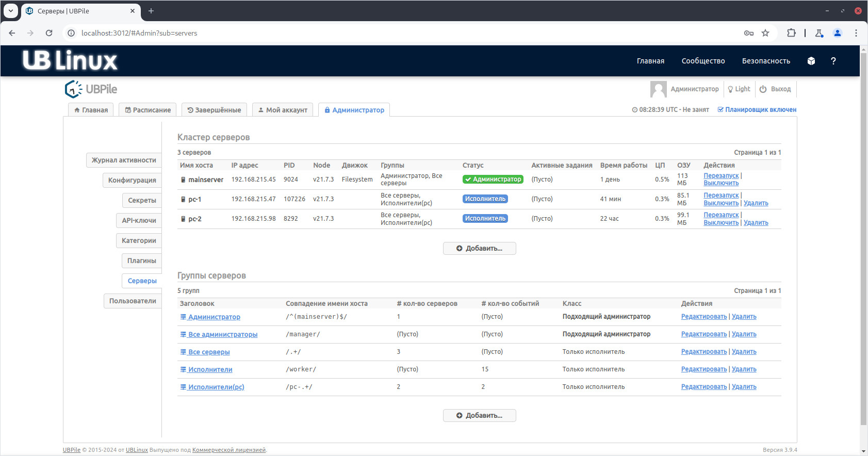This screenshot has height=456, width=868.
Task: Click Удалить for pc-2 server
Action: click(x=756, y=223)
